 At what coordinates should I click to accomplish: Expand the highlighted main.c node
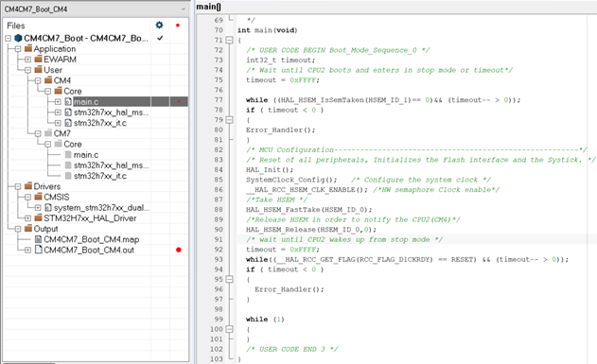click(x=58, y=102)
